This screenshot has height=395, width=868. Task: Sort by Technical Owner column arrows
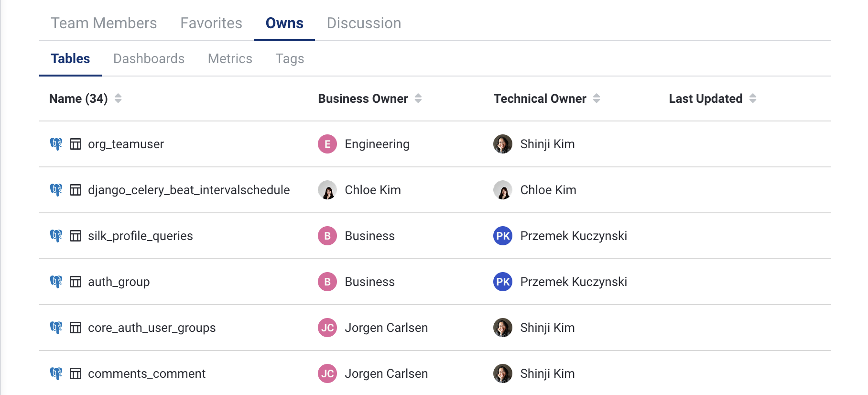pos(597,99)
